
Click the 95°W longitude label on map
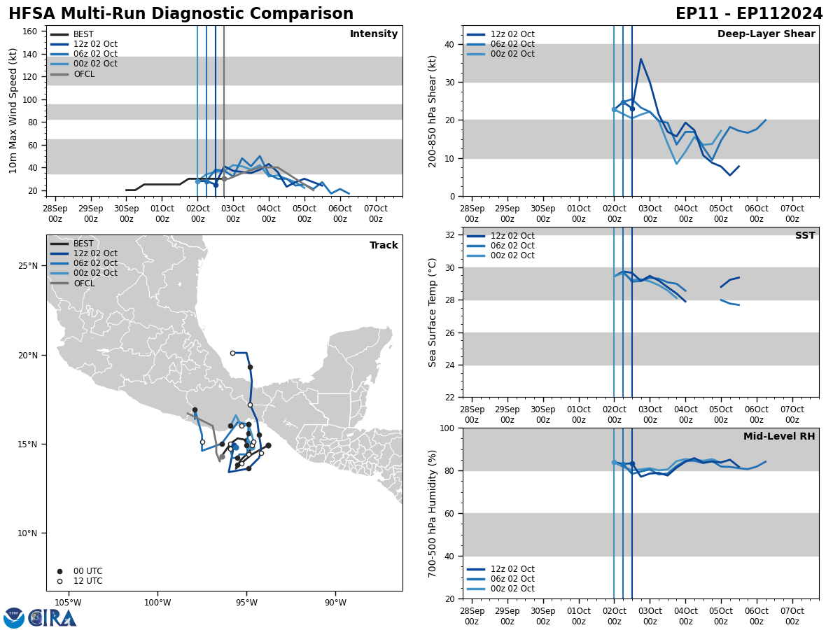(246, 603)
